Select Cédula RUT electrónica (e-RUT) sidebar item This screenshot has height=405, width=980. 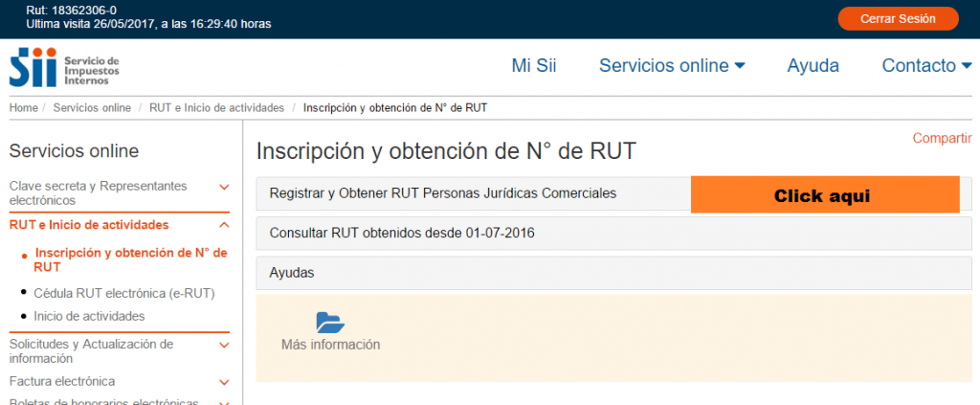coord(123,293)
